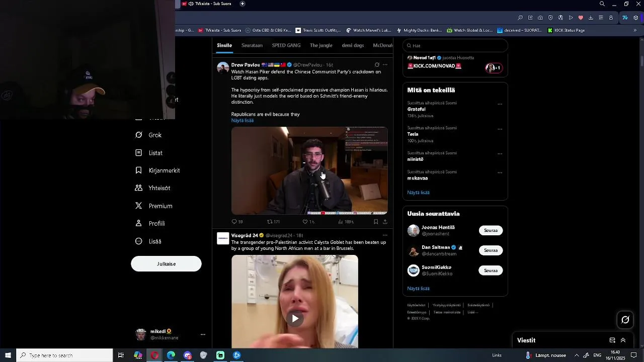Click the Grok icon on Drew Pavlou's post
Screen dimensions: 644x362
[x=377, y=65]
